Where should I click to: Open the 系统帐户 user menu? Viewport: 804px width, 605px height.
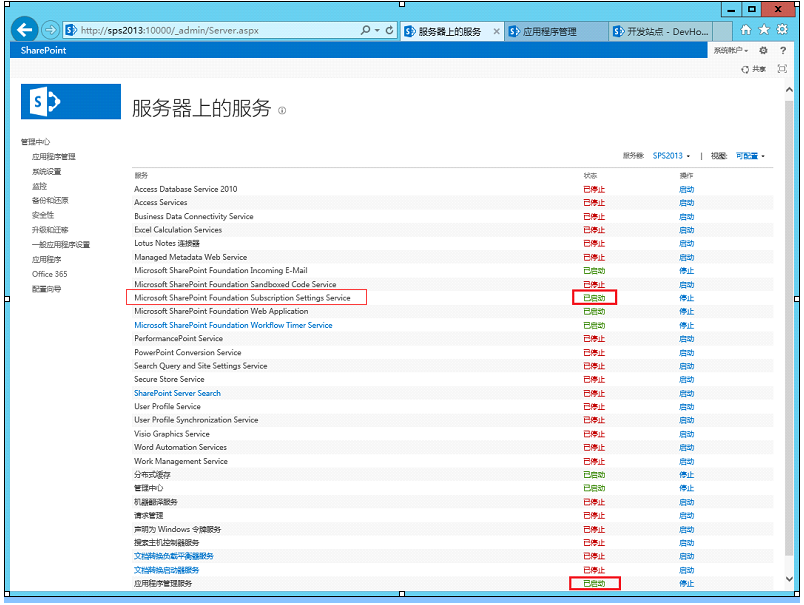click(731, 50)
